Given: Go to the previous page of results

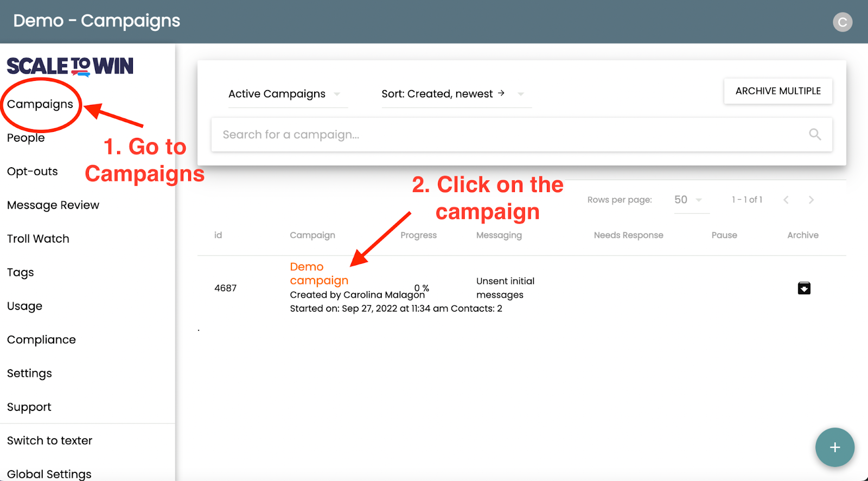Looking at the screenshot, I should tap(786, 200).
